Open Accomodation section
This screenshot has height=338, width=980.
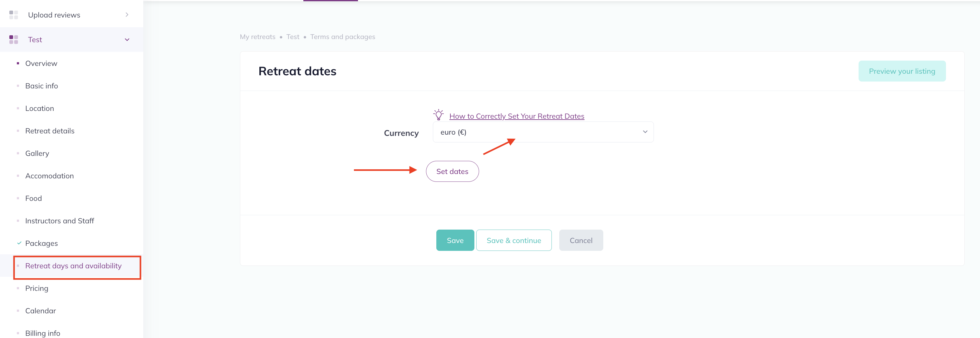tap(49, 176)
